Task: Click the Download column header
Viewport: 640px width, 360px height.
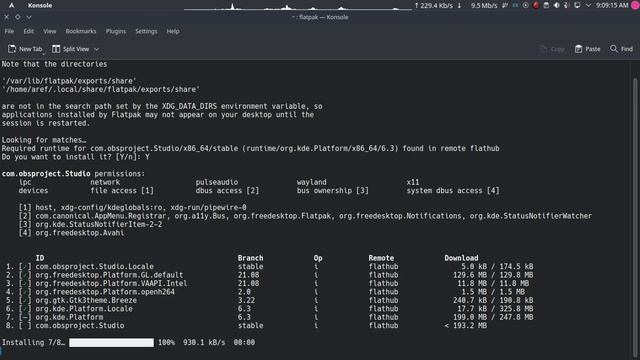Action: [461, 258]
